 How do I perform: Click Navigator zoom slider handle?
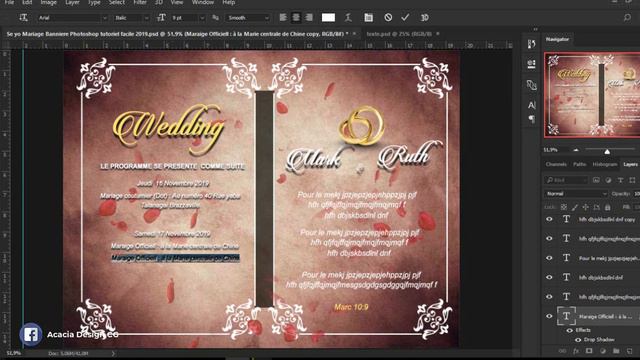click(607, 151)
